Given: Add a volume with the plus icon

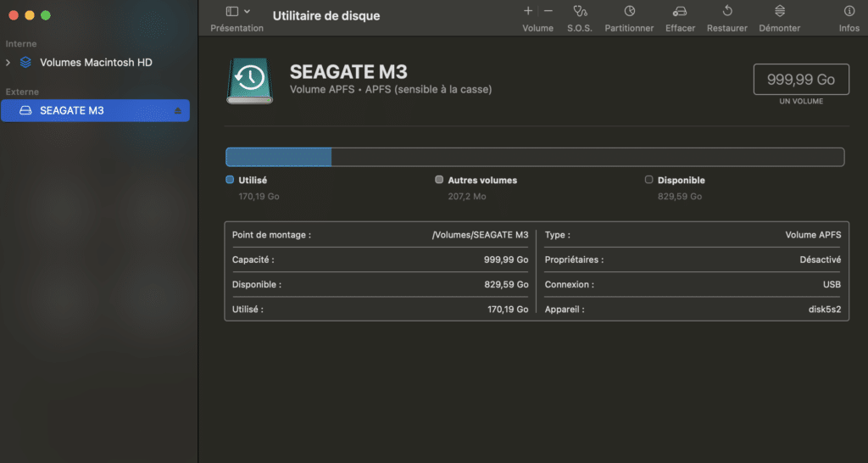Looking at the screenshot, I should [528, 10].
